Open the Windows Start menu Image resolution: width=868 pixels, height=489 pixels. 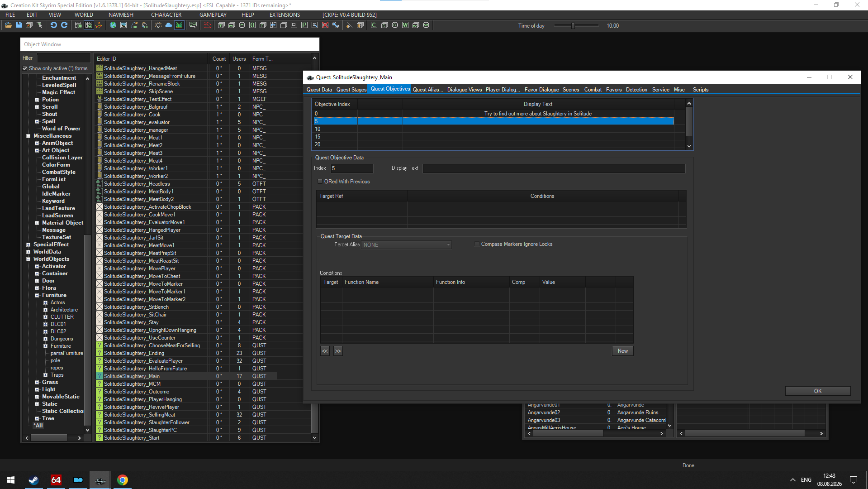click(x=11, y=480)
